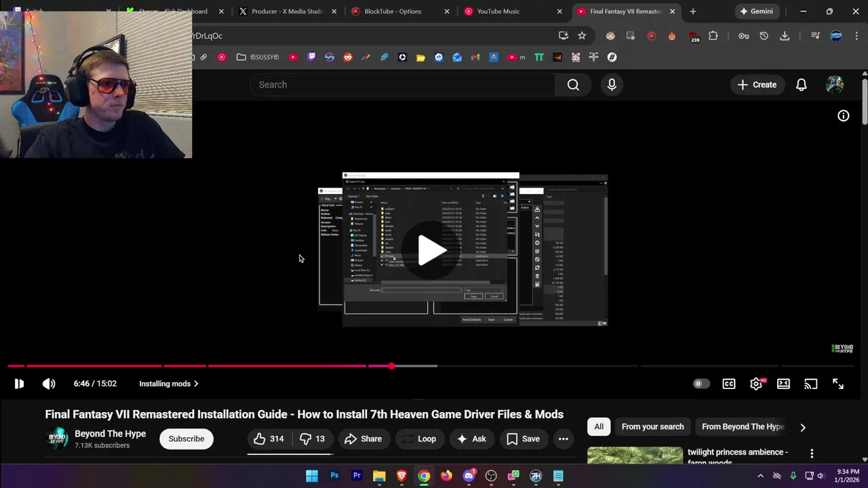Cast the video to a TV
This screenshot has width=868, height=488.
(x=811, y=384)
